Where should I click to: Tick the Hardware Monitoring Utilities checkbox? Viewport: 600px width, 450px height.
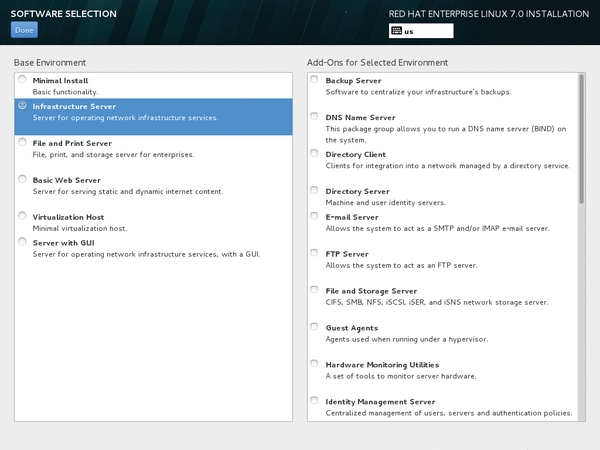tap(314, 363)
